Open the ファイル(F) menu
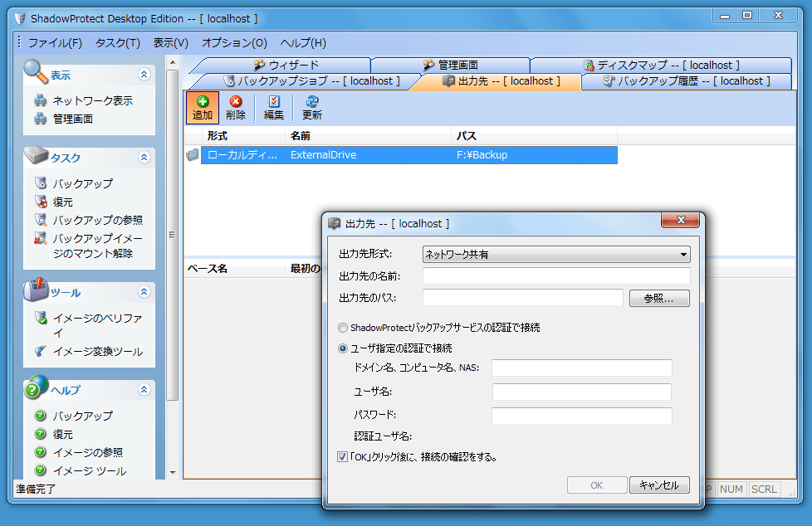Screen dimensions: 812x526 pos(55,43)
